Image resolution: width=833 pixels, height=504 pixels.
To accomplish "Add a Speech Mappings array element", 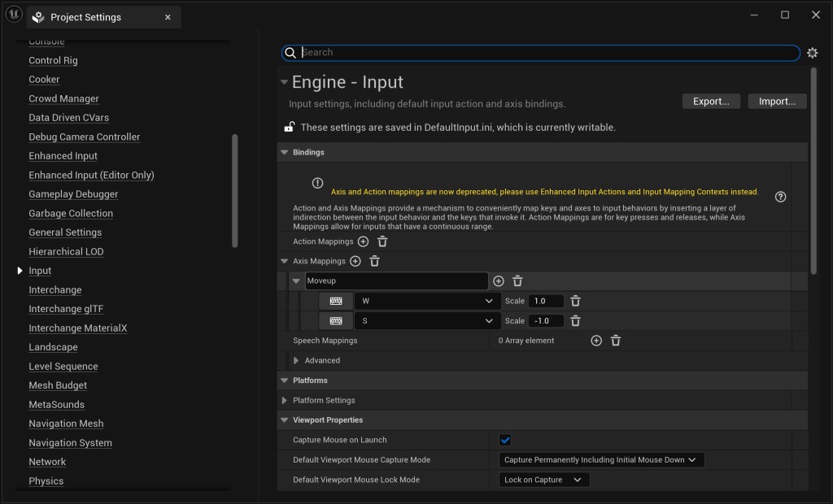I will [596, 341].
